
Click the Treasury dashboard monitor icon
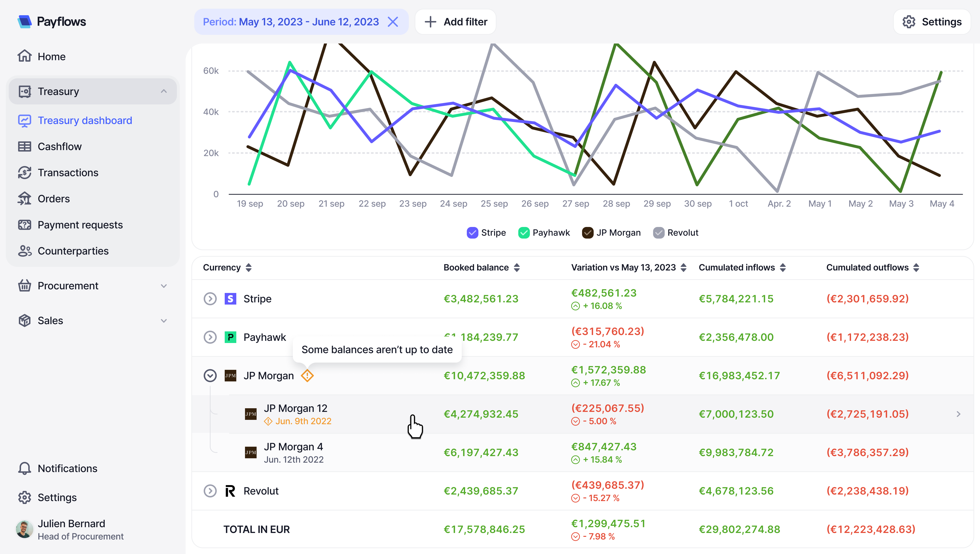click(x=25, y=121)
